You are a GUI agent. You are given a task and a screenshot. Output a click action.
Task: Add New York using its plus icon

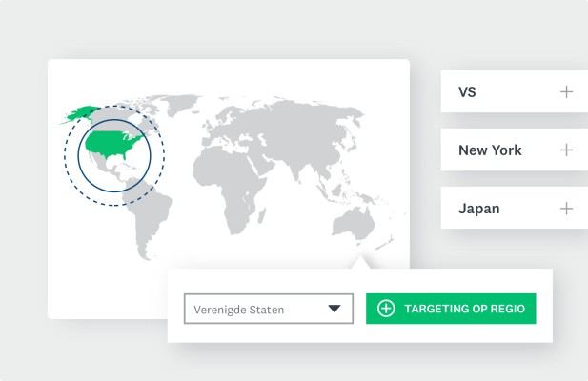(x=566, y=150)
